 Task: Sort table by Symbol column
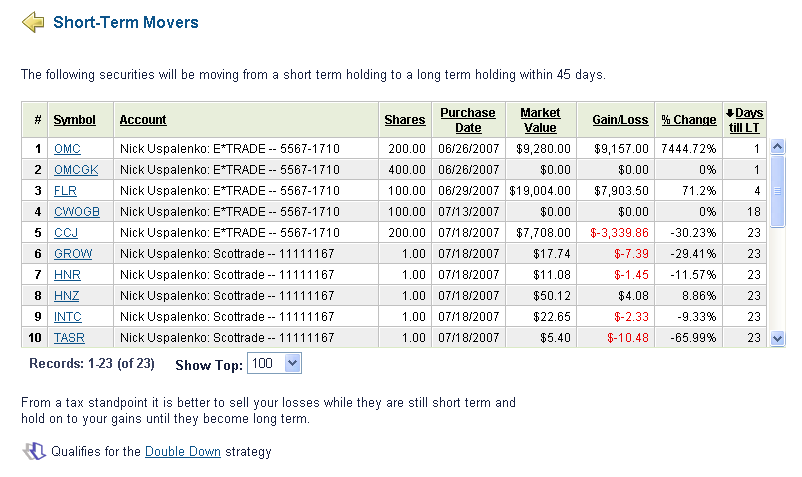point(74,120)
